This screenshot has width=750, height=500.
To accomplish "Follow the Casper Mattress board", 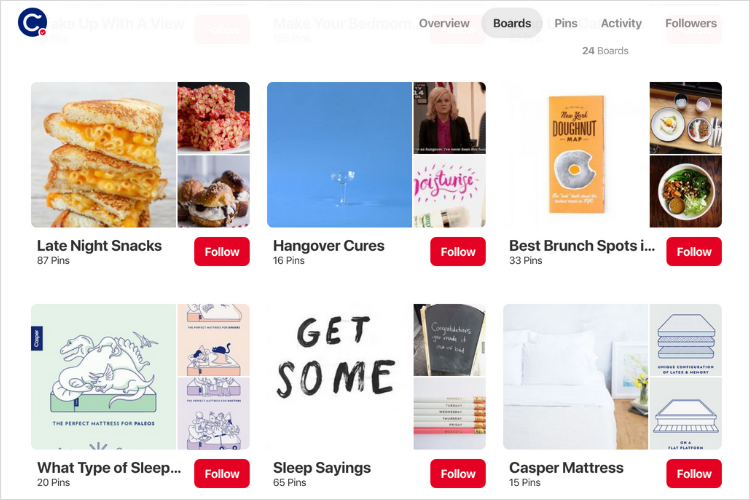I will click(694, 474).
